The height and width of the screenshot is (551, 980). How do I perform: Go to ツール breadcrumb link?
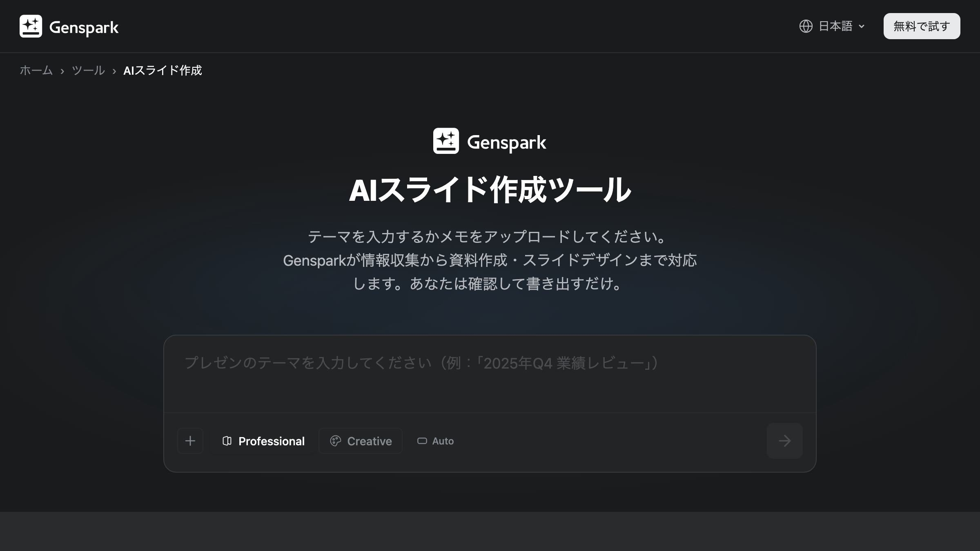pos(88,70)
